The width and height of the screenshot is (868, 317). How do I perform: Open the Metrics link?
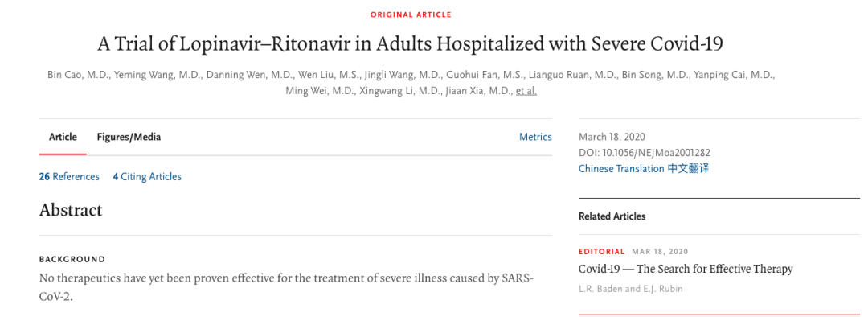pyautogui.click(x=535, y=137)
